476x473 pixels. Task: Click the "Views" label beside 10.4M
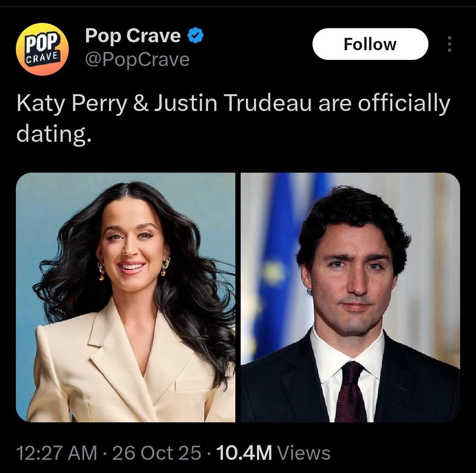[304, 453]
